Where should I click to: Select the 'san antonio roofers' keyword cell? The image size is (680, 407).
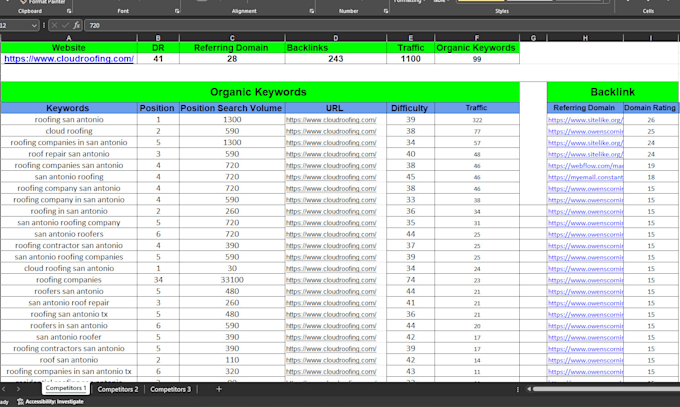(69, 234)
